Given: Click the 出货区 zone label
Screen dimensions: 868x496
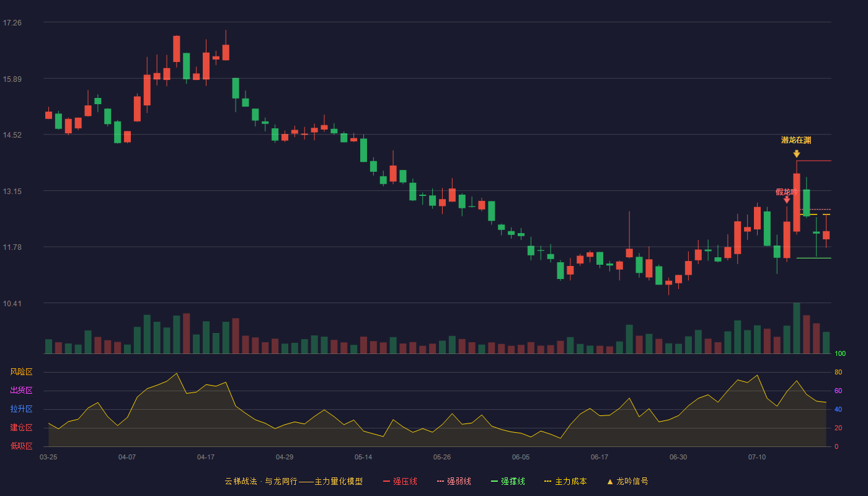Looking at the screenshot, I should pos(21,391).
